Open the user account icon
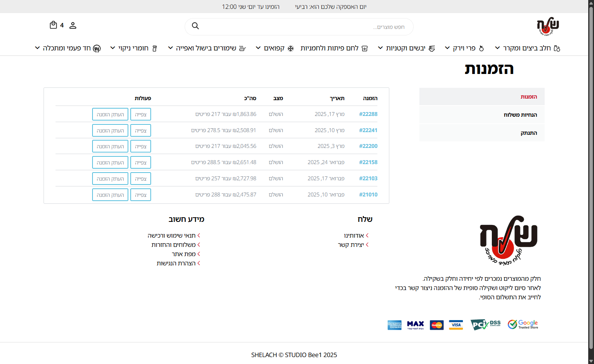Image resolution: width=594 pixels, height=364 pixels. point(73,25)
